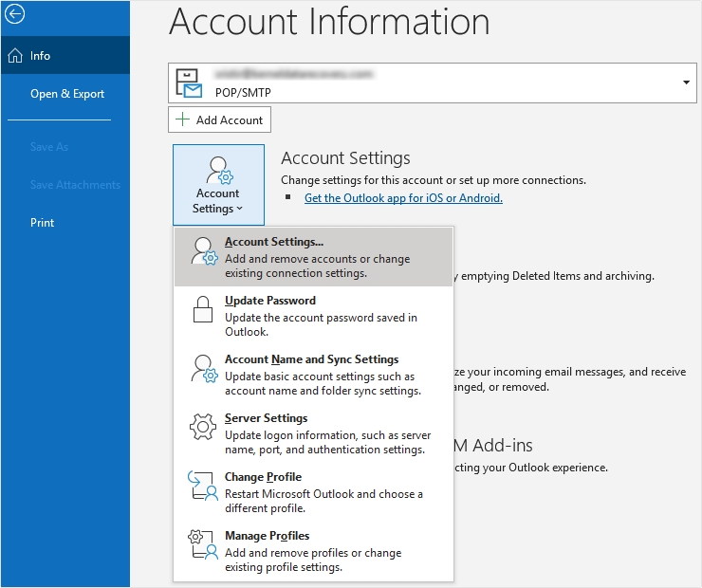Choose Server Settings from the menu

pos(313,433)
